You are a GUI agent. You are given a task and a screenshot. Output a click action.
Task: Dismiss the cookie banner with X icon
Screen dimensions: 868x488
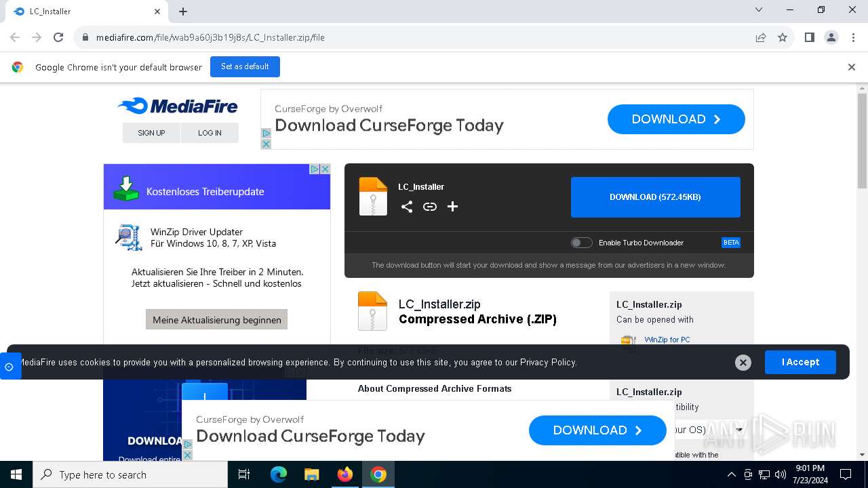[743, 363]
